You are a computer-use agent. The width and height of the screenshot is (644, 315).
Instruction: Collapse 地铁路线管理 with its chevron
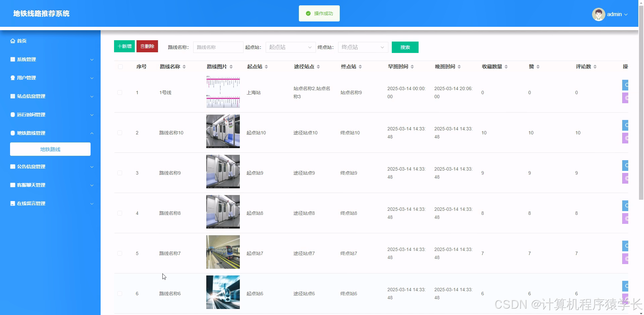[x=92, y=133]
